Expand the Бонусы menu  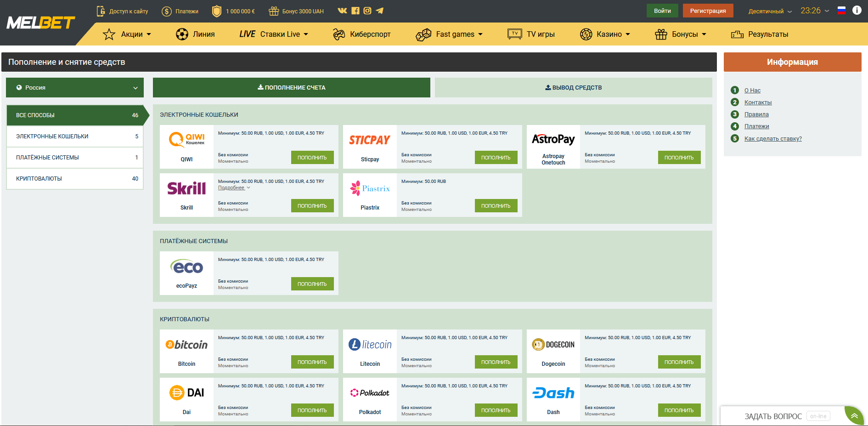point(681,34)
